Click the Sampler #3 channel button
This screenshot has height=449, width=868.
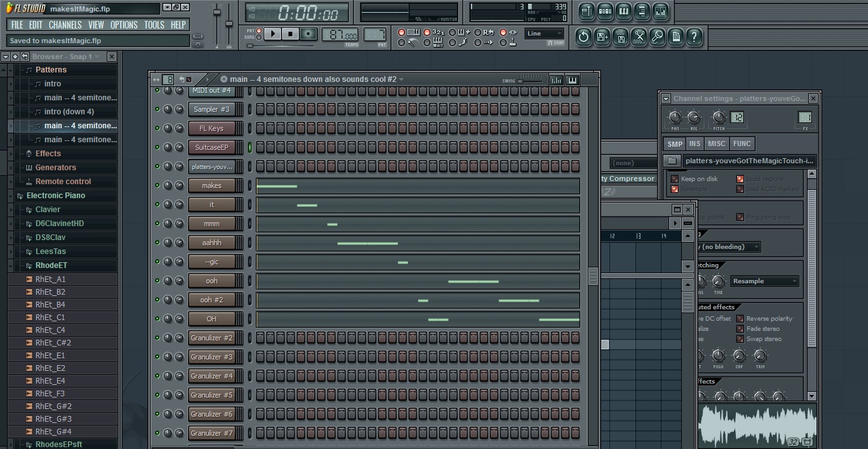(x=212, y=109)
